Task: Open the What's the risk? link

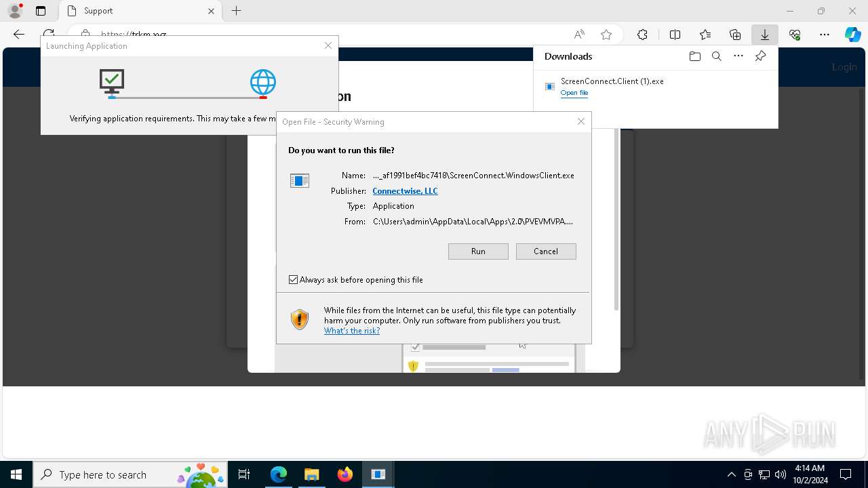Action: [352, 331]
